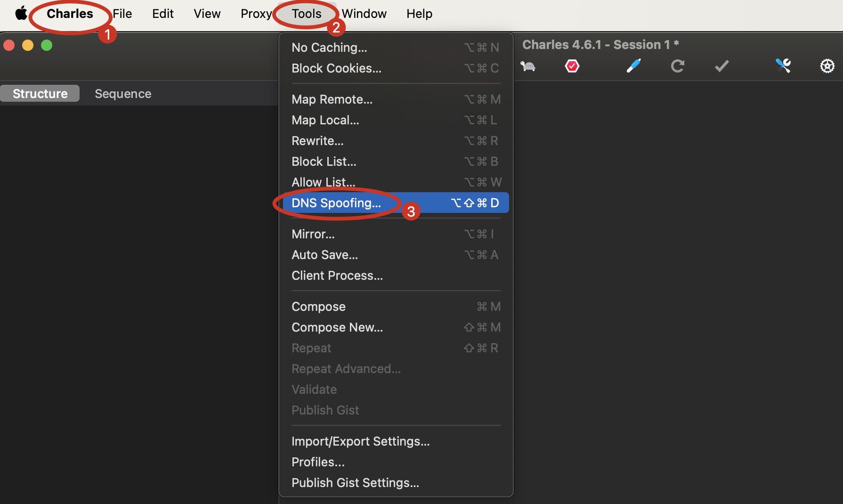Choose No Caching from Tools menu
843x504 pixels.
point(396,48)
